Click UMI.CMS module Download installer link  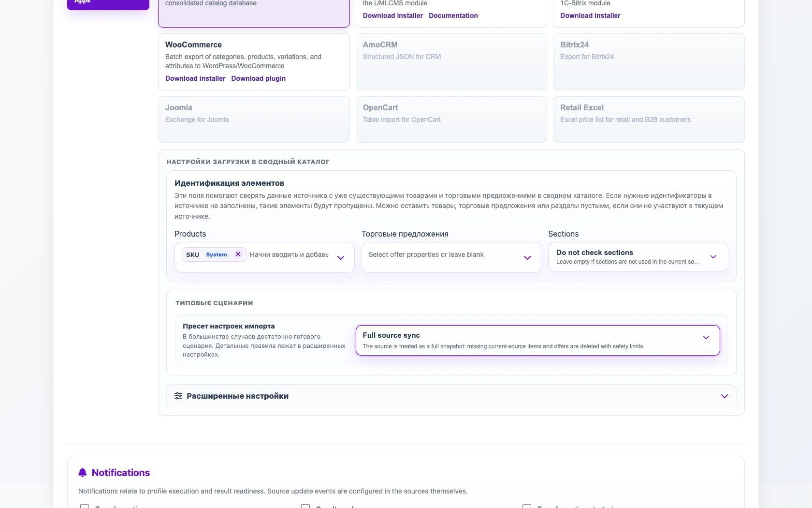392,15
